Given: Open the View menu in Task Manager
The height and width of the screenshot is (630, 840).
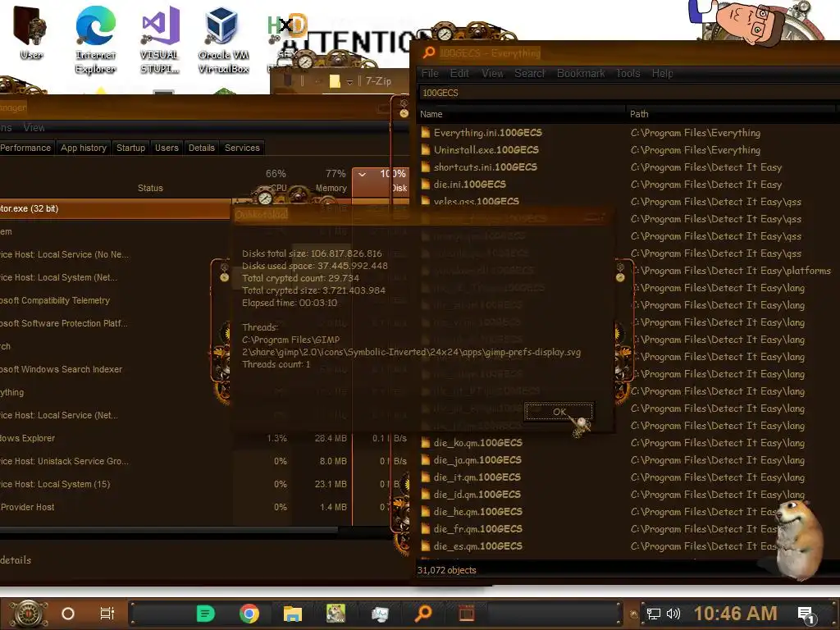Looking at the screenshot, I should click(34, 127).
